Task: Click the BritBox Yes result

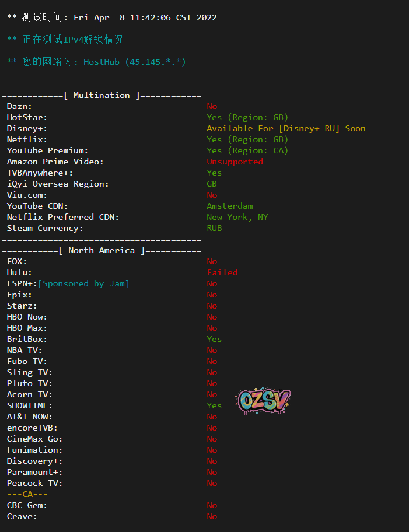Action: 214,339
